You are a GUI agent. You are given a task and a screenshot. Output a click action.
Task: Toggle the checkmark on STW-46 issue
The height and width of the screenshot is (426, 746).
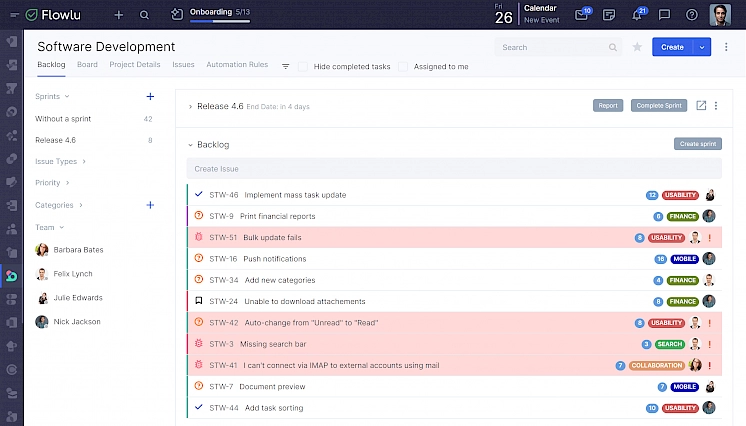tap(198, 195)
